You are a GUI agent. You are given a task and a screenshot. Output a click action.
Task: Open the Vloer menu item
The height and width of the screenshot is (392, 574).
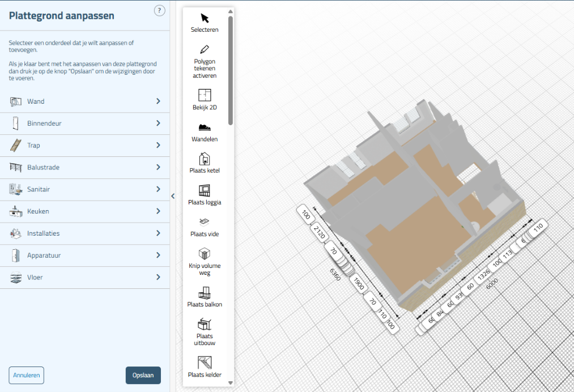85,278
